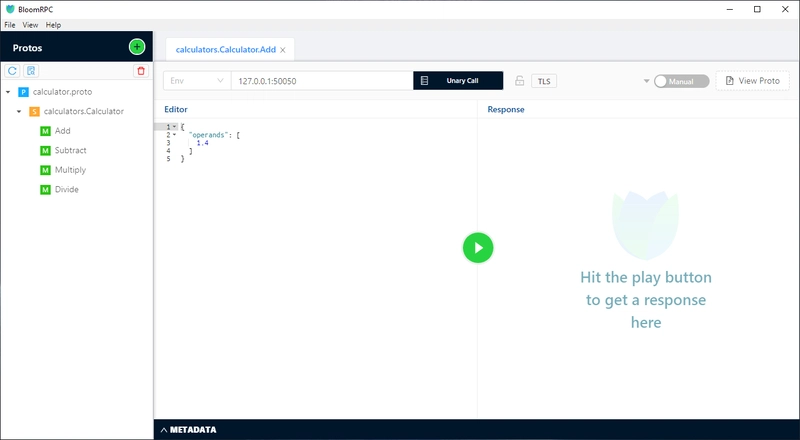Click the green M icon beside Divide

pos(45,189)
